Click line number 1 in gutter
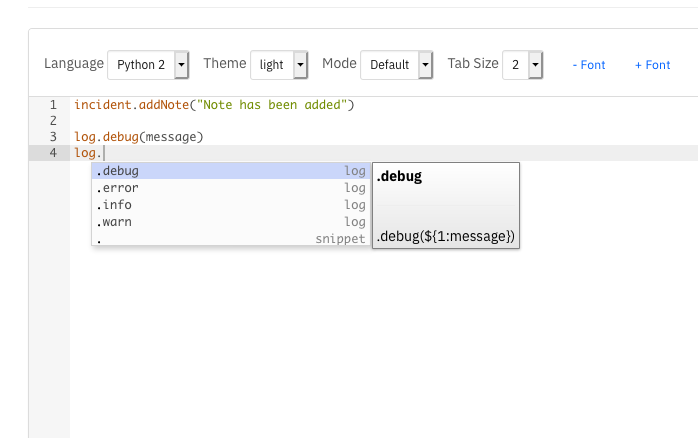Viewport: 698px width, 438px height. coord(53,105)
